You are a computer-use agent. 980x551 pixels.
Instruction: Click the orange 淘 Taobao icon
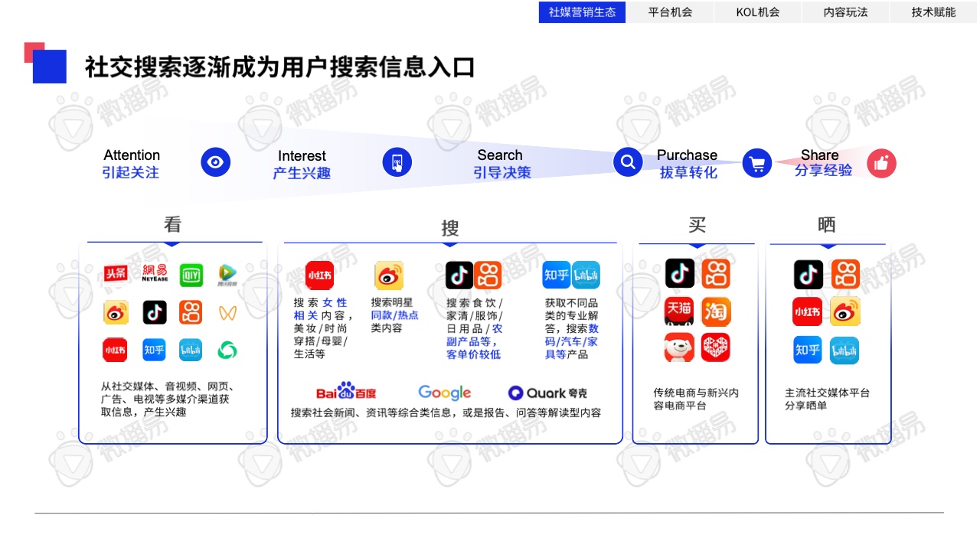716,311
